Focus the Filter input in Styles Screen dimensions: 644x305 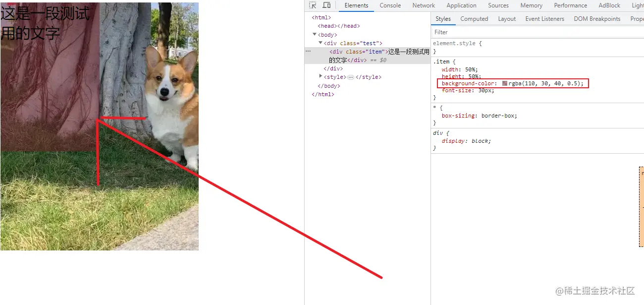coord(537,32)
